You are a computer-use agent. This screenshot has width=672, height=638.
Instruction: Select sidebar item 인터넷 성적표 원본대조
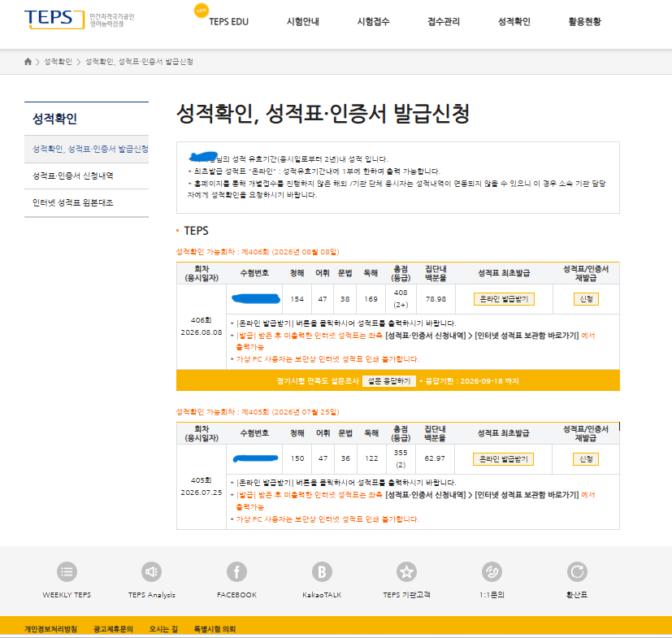[87, 203]
